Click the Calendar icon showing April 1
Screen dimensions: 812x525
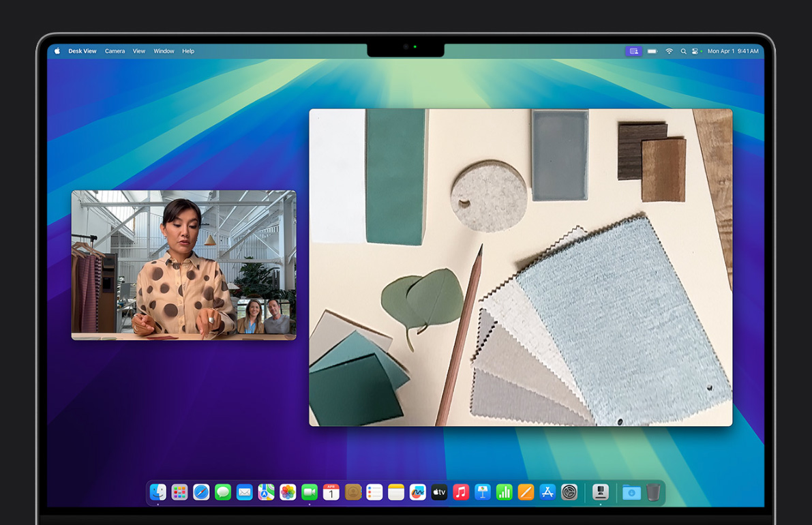(x=330, y=492)
